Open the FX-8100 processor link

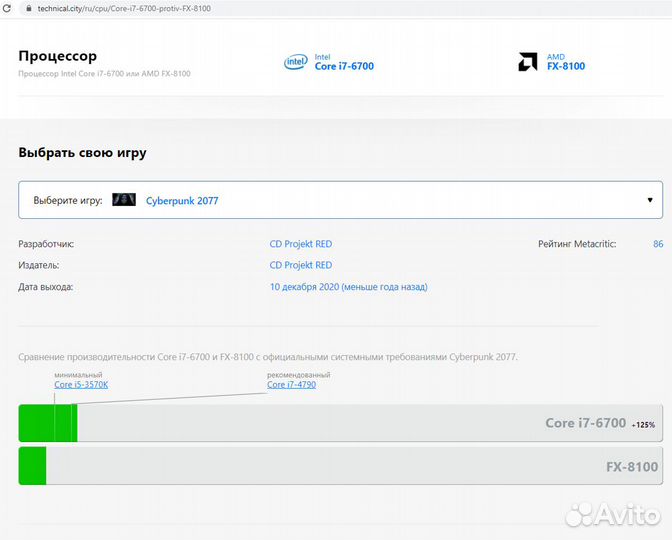coord(566,66)
